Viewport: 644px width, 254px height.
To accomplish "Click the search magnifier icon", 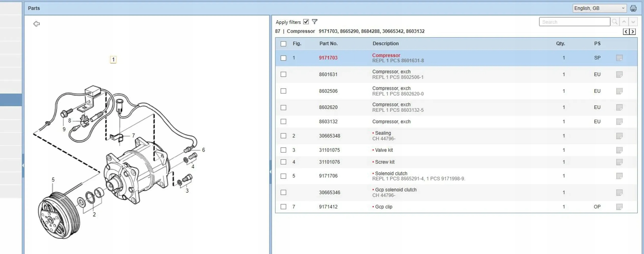I will coord(615,22).
